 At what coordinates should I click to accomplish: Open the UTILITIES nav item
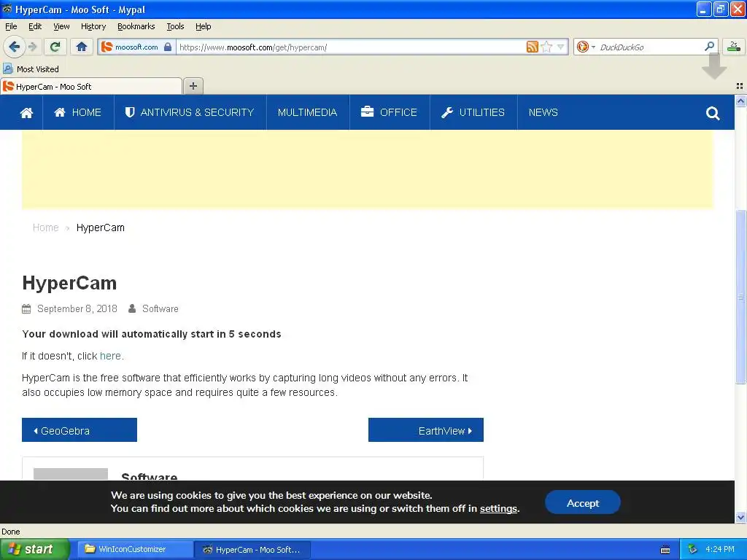point(473,112)
